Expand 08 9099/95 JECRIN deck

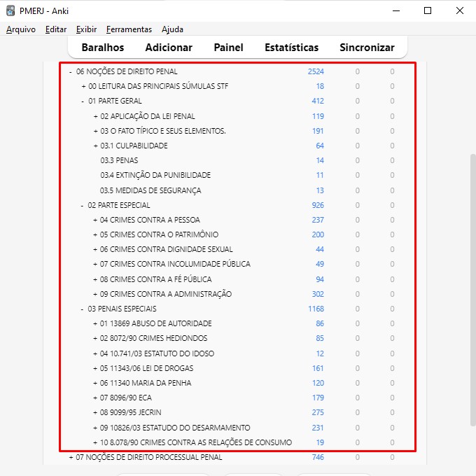click(95, 413)
